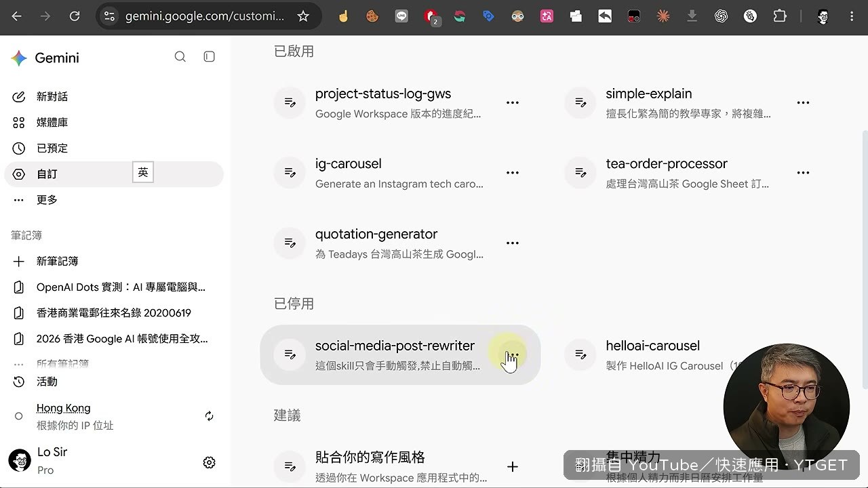Screen dimensions: 868x488
Task: Click the LINE extension icon
Action: tap(401, 16)
